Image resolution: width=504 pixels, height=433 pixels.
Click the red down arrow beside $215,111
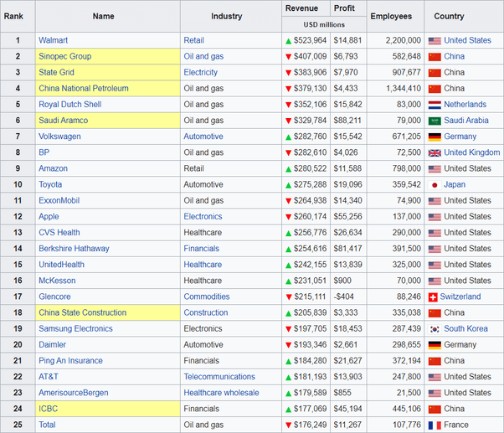(288, 297)
